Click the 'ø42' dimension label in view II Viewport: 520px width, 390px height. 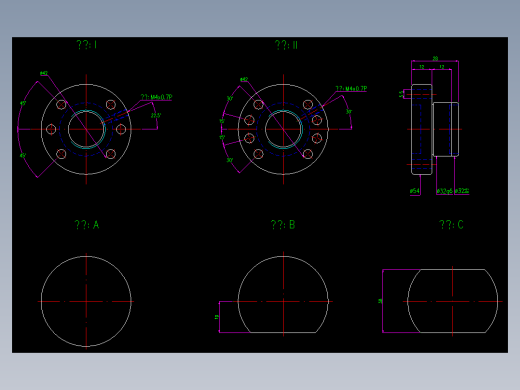click(244, 79)
